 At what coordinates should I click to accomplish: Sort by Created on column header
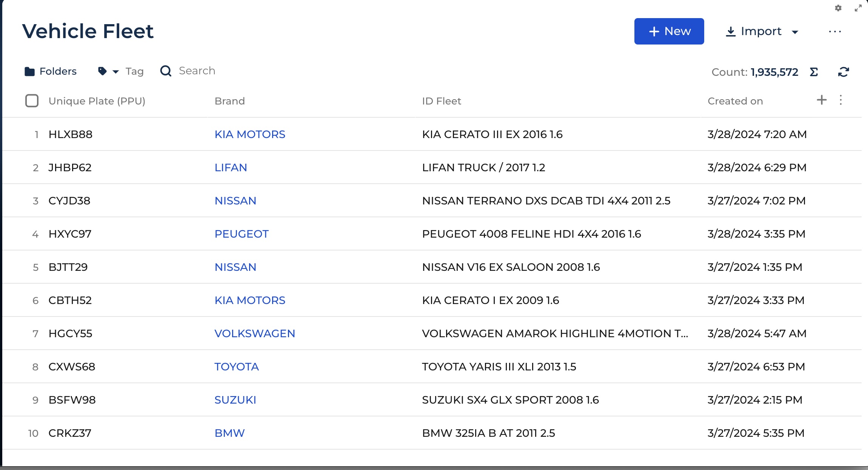(735, 101)
